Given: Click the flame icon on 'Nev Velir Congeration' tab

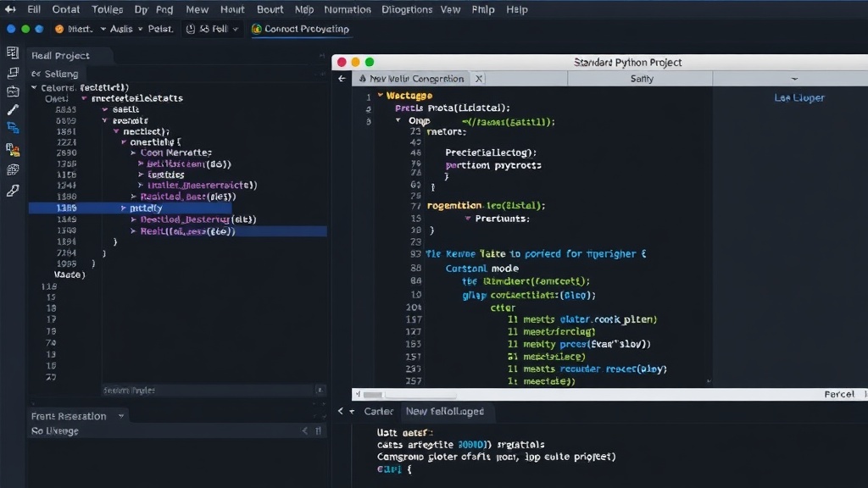Looking at the screenshot, I should coord(363,79).
